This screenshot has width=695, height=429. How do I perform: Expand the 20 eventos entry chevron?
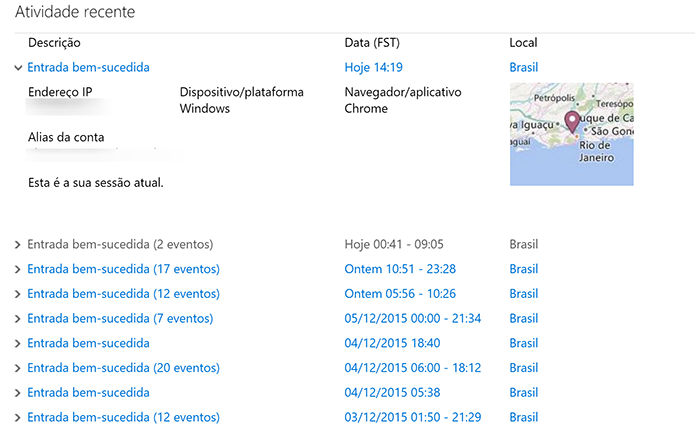pos(18,368)
